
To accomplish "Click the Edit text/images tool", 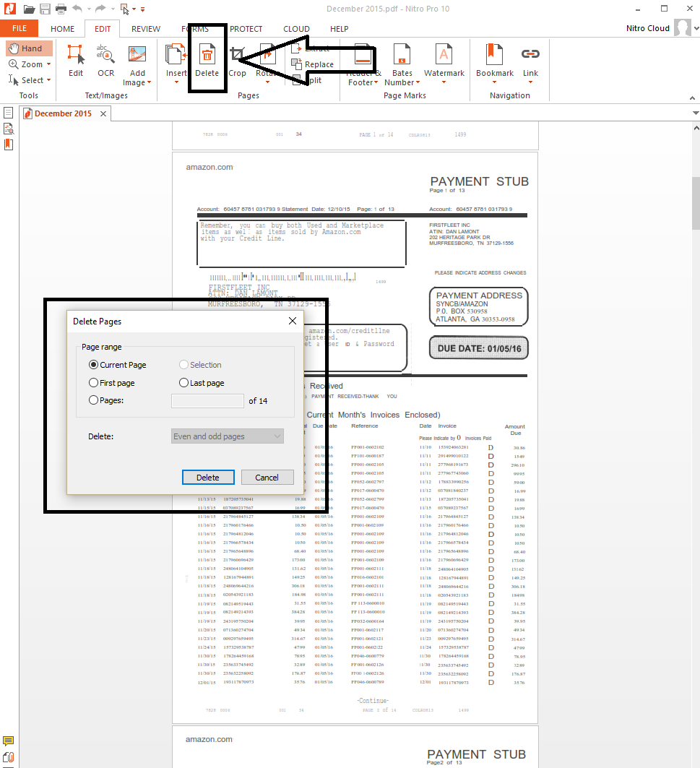I will click(x=76, y=60).
